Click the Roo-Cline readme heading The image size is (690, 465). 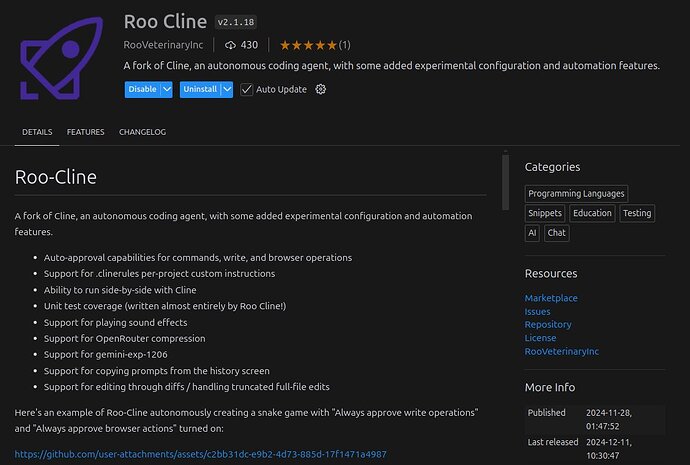tap(55, 177)
